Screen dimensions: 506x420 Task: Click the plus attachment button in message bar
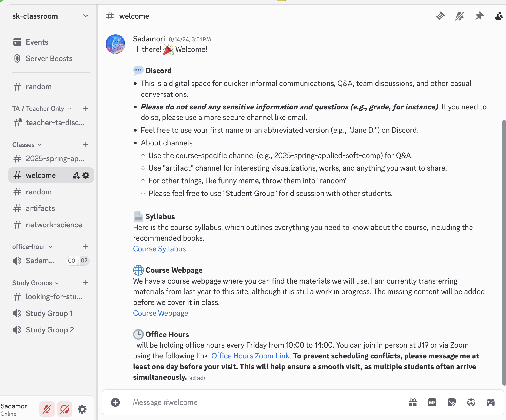115,402
